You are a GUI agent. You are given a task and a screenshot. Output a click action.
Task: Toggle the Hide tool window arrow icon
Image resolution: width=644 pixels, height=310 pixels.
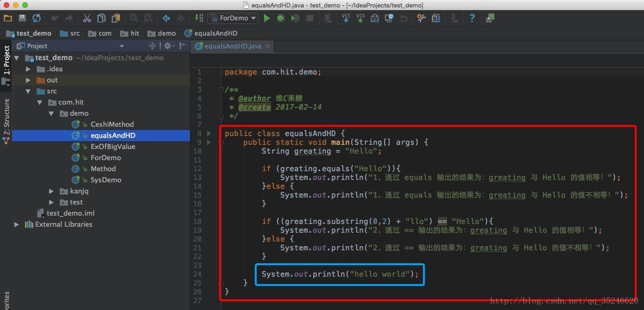point(183,46)
